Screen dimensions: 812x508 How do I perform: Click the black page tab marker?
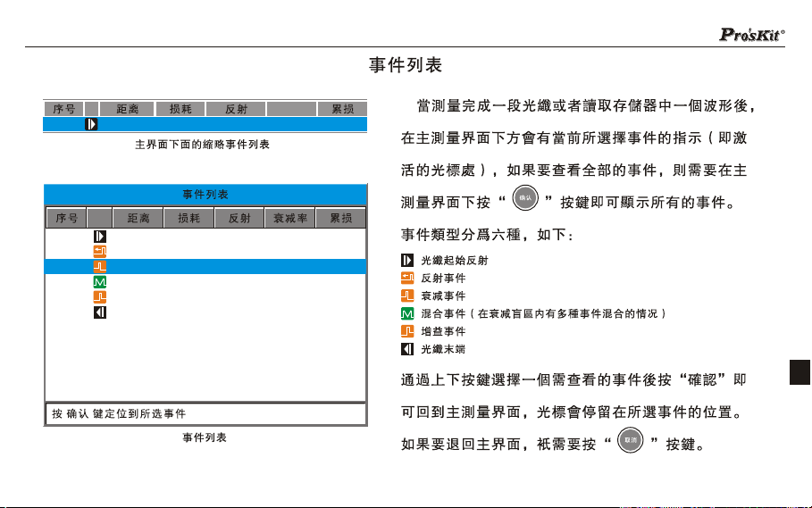(799, 372)
